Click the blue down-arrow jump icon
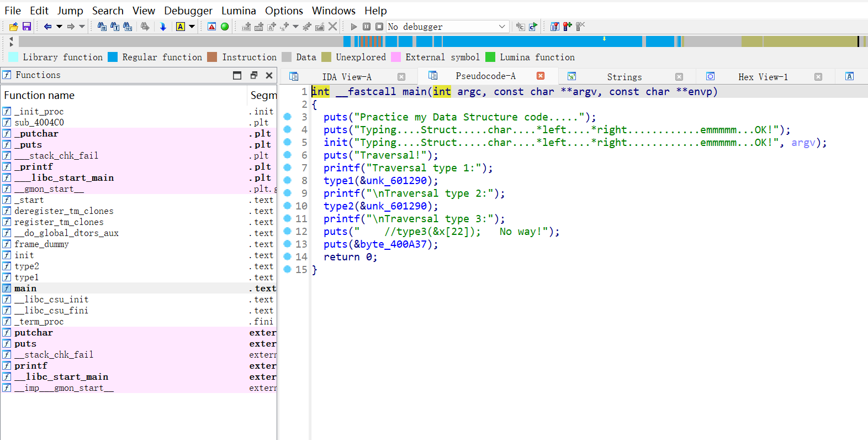This screenshot has width=868, height=440. [163, 27]
